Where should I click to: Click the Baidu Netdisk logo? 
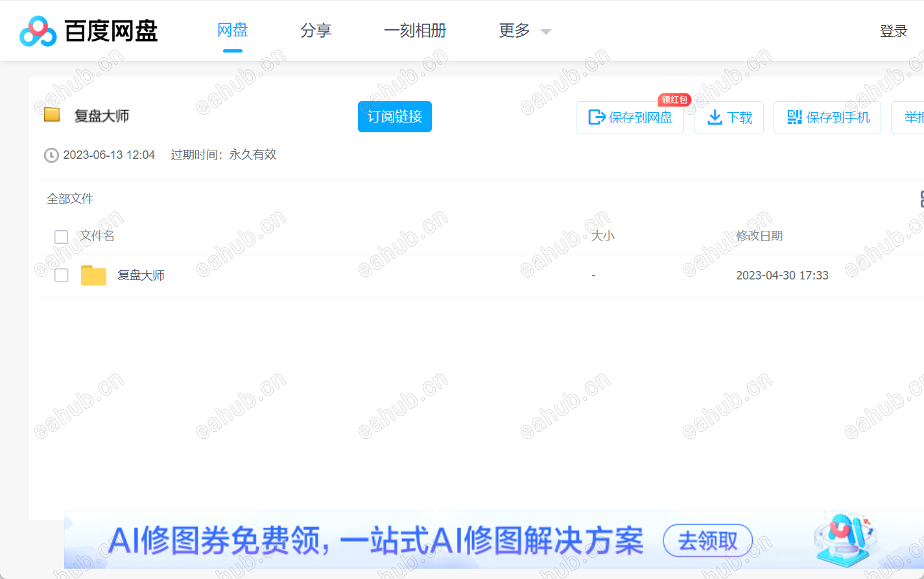click(89, 31)
